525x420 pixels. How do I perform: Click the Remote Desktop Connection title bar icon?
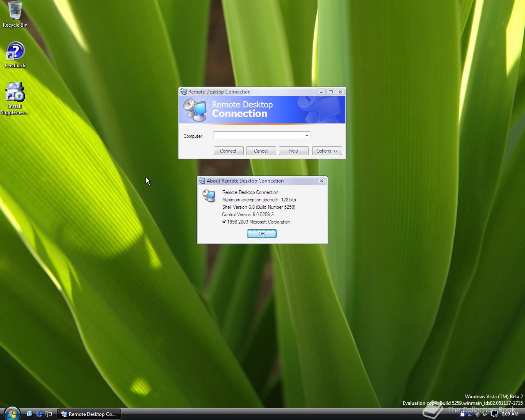(184, 91)
